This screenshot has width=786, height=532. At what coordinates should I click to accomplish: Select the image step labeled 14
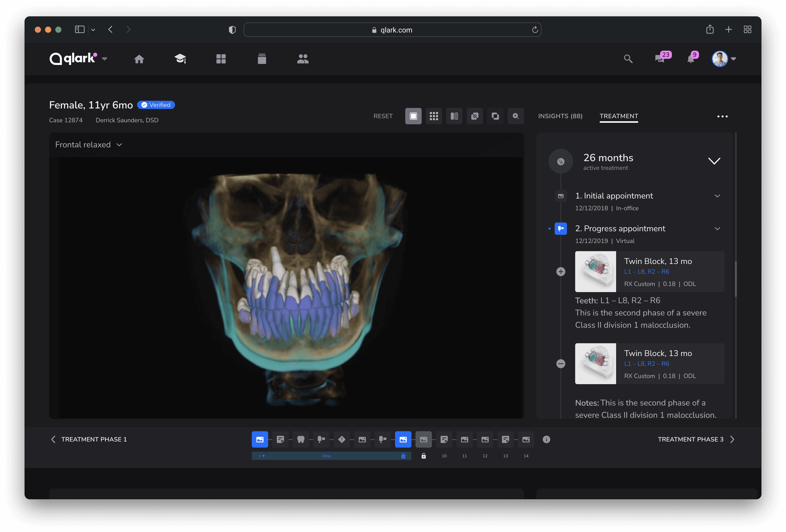(526, 439)
